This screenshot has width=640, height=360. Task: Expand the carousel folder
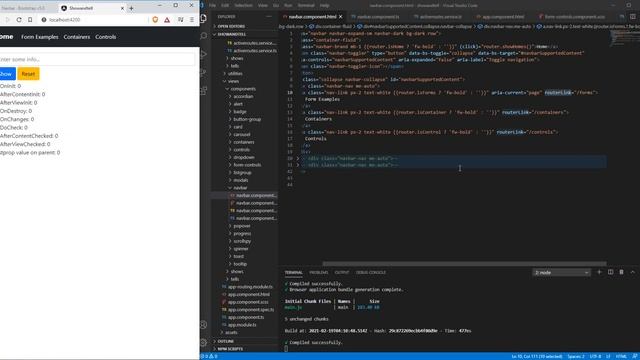click(x=242, y=134)
